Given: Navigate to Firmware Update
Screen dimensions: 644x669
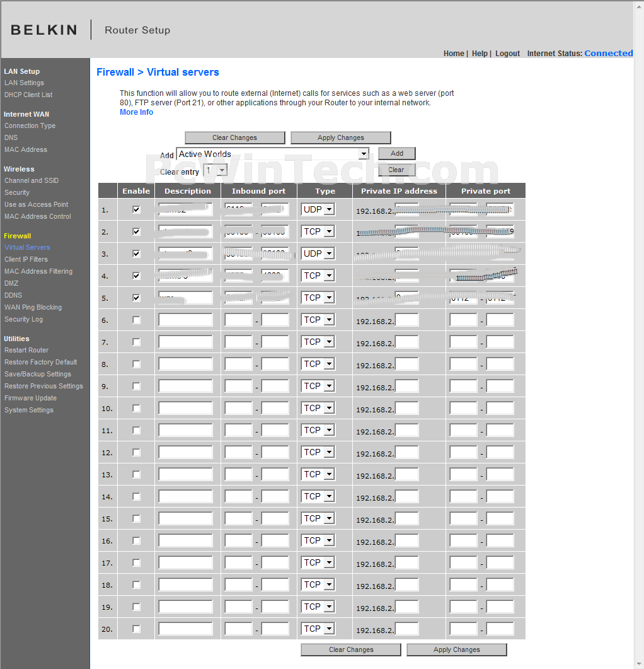Looking at the screenshot, I should tap(31, 398).
